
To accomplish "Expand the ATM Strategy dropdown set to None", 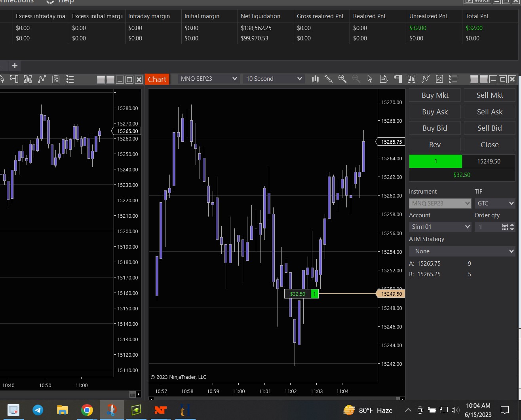I will click(x=462, y=251).
